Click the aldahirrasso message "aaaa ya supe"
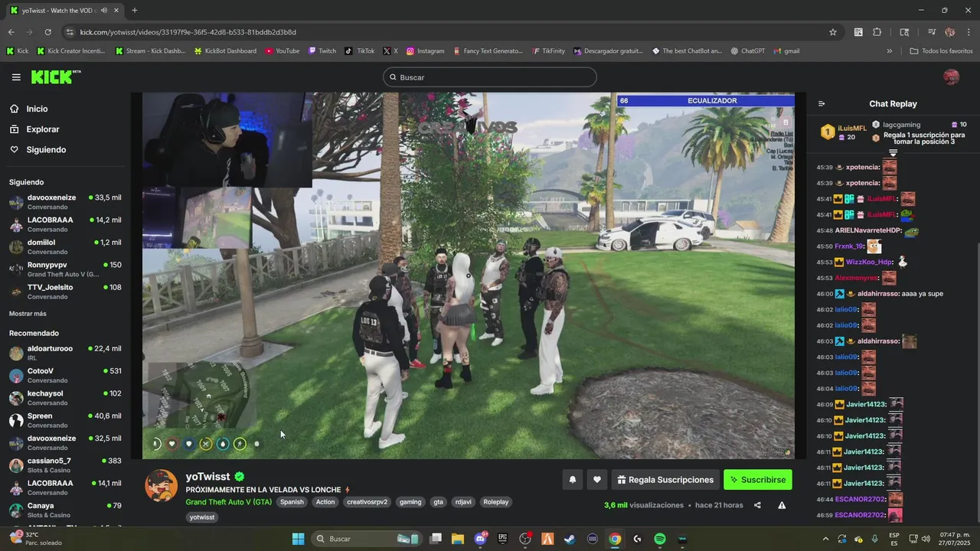The image size is (980, 551). tap(923, 294)
